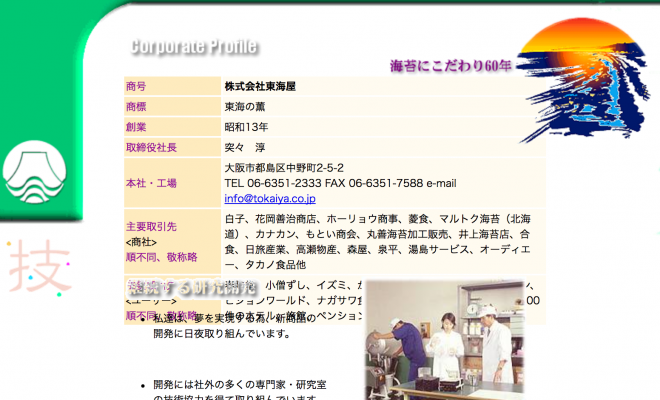
Task: Click the sunset seaweed shore illustration
Action: tap(583, 80)
